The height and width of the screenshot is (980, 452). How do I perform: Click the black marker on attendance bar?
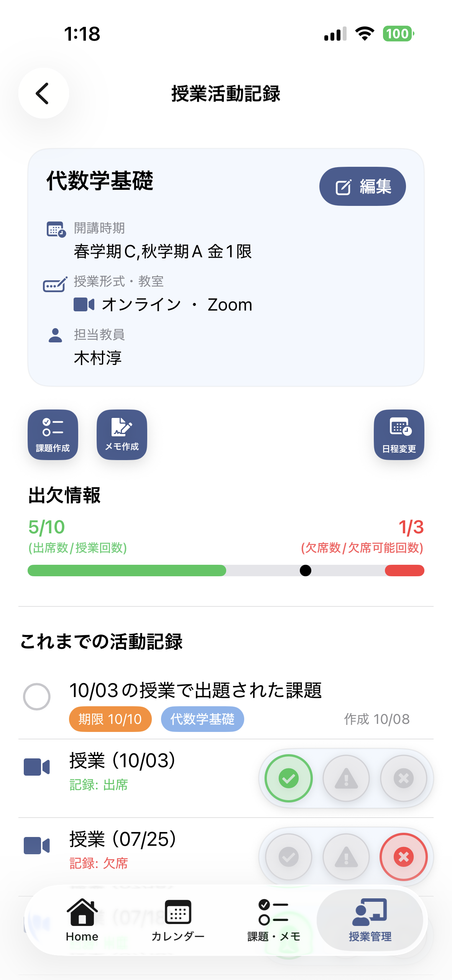tap(306, 571)
